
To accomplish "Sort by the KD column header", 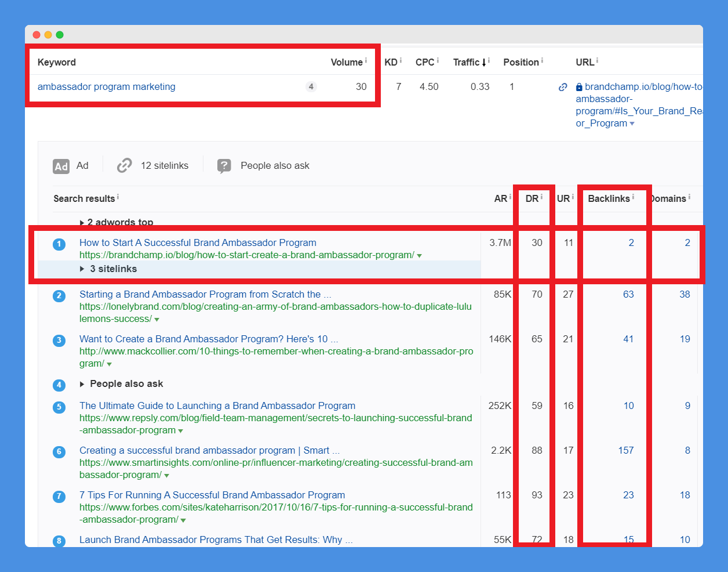I will (391, 62).
